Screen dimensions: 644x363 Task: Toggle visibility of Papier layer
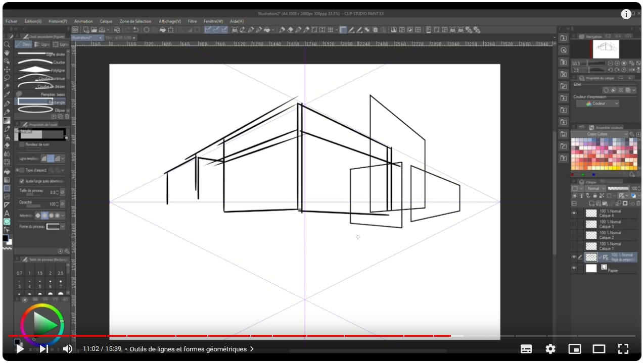point(574,269)
